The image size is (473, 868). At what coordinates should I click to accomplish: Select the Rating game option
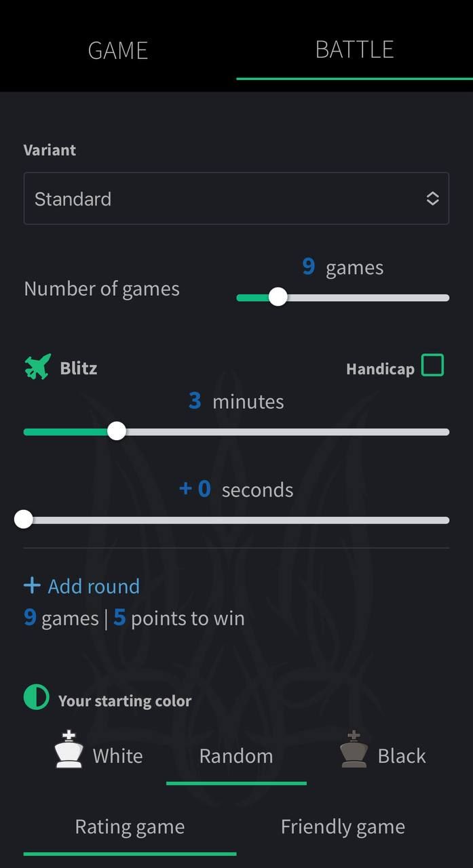pyautogui.click(x=130, y=826)
